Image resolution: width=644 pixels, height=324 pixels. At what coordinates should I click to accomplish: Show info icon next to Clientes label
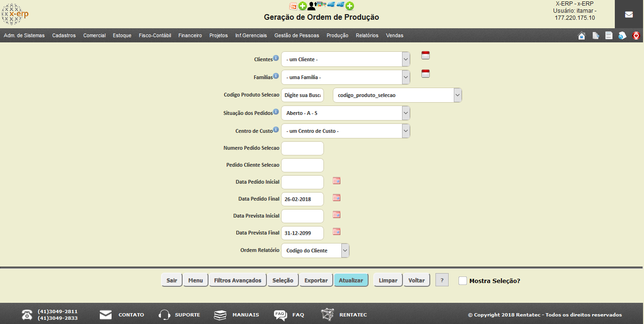[276, 58]
